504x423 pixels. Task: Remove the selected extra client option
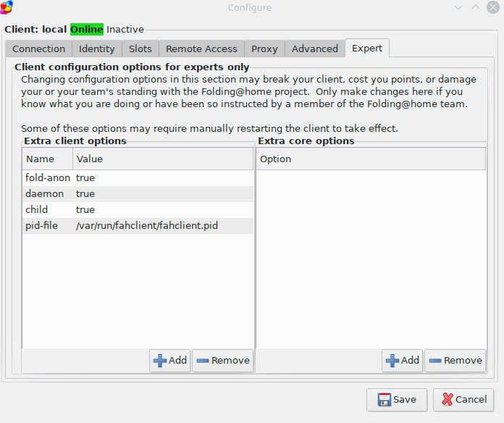pyautogui.click(x=223, y=361)
